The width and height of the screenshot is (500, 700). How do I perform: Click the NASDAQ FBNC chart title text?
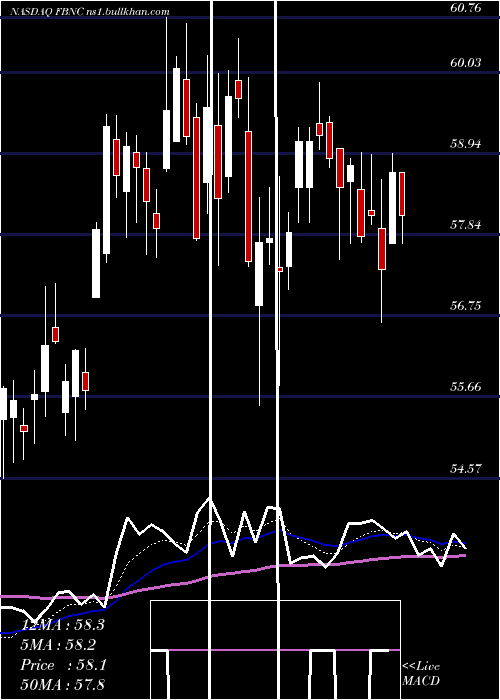[x=89, y=11]
